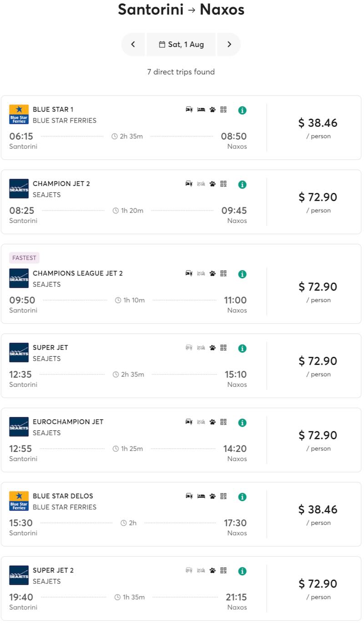Click the cabin bed icon on BLUE STAR 1
Viewport: 364px width, 624px height.
pos(201,110)
